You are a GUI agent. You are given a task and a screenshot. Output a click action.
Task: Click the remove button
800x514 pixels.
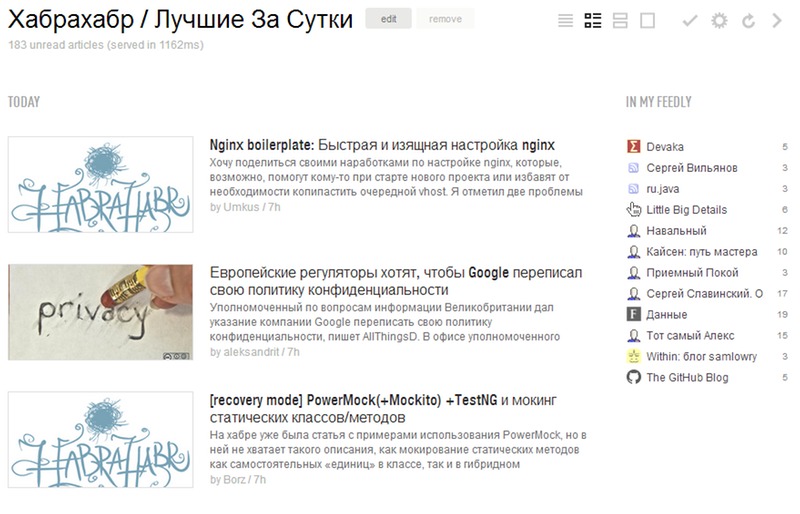(x=445, y=19)
